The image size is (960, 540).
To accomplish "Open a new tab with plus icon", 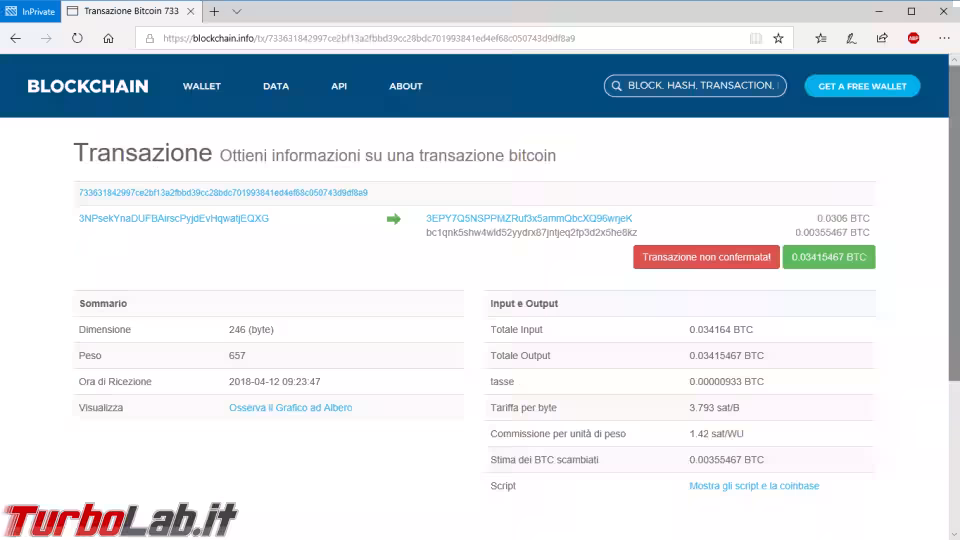I will click(214, 11).
